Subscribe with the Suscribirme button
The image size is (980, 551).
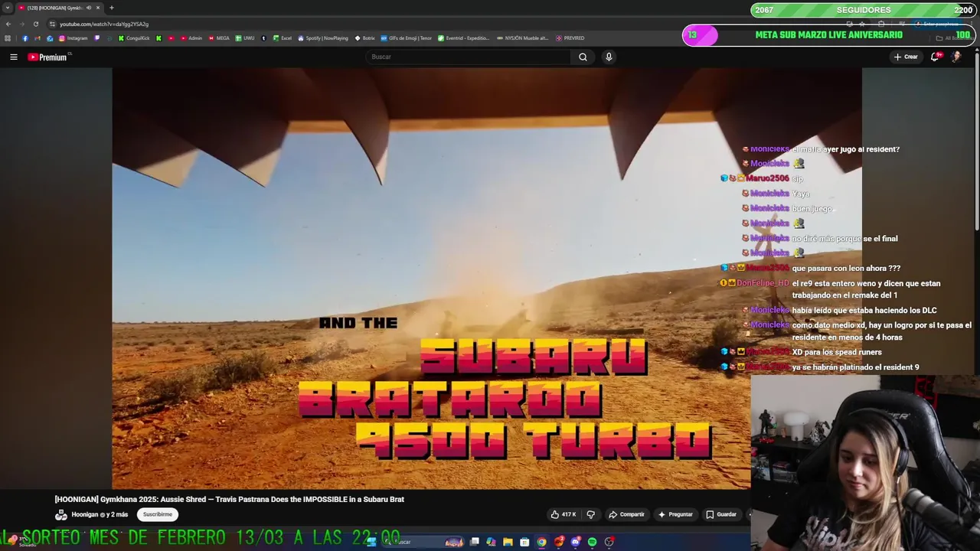pyautogui.click(x=158, y=514)
